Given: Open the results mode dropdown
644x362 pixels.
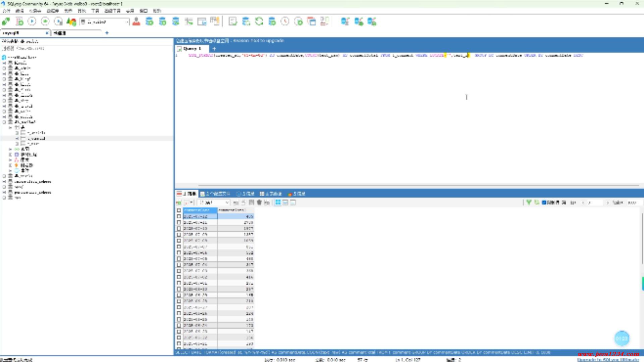Looking at the screenshot, I should tap(227, 202).
